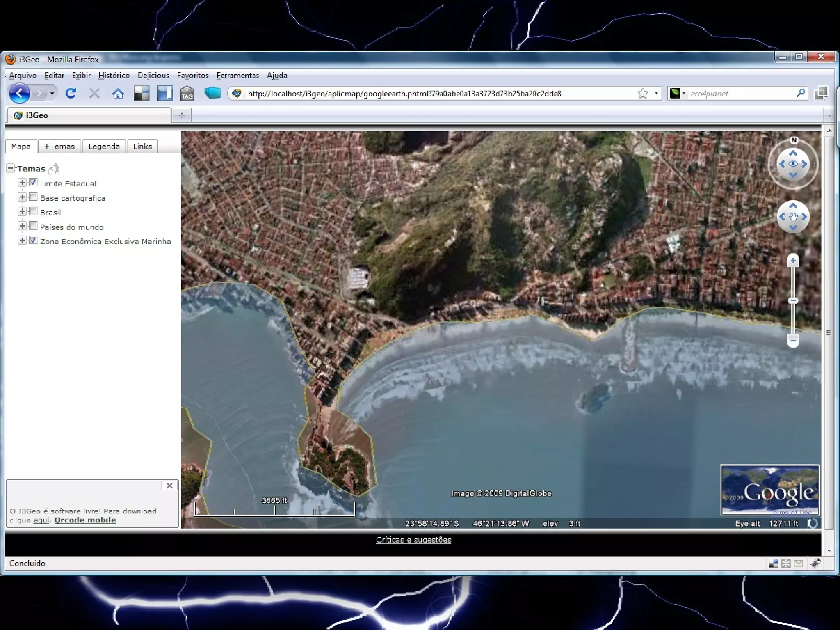Click the north N compass marker
Screen dimensions: 840x630
[794, 140]
